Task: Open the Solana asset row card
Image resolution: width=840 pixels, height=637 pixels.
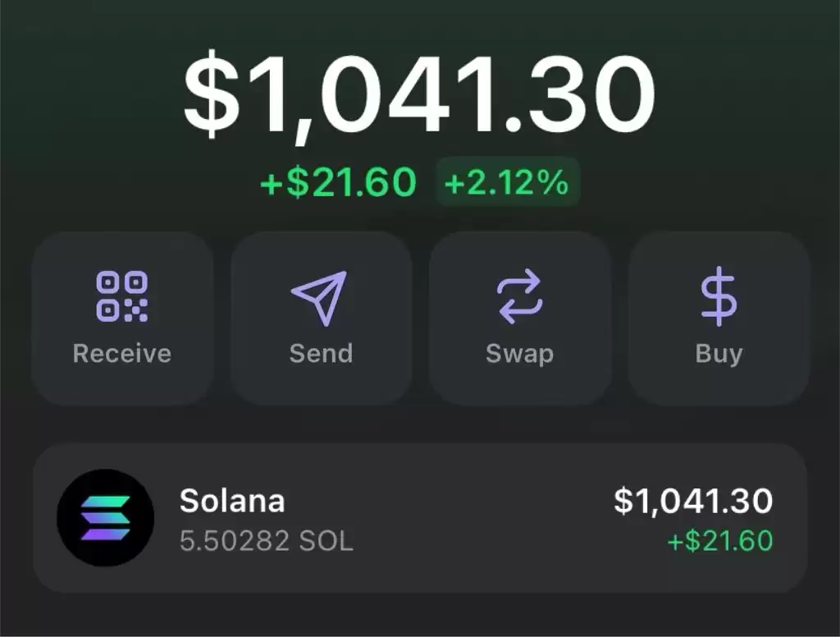Action: [420, 518]
